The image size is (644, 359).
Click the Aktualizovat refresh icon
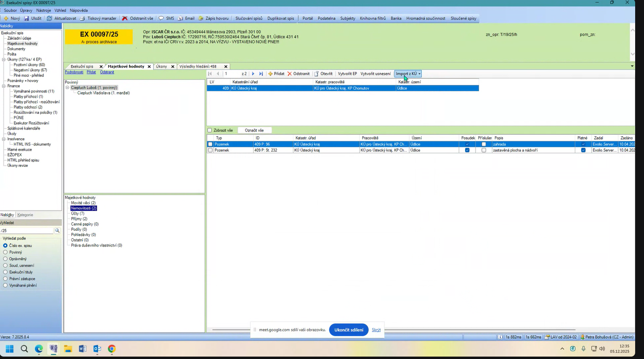click(x=49, y=18)
